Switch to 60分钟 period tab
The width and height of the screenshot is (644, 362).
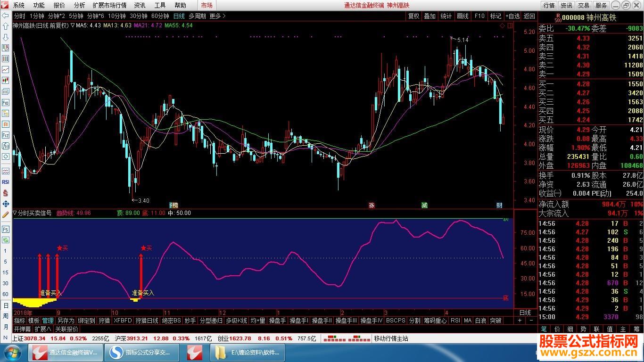160,16
